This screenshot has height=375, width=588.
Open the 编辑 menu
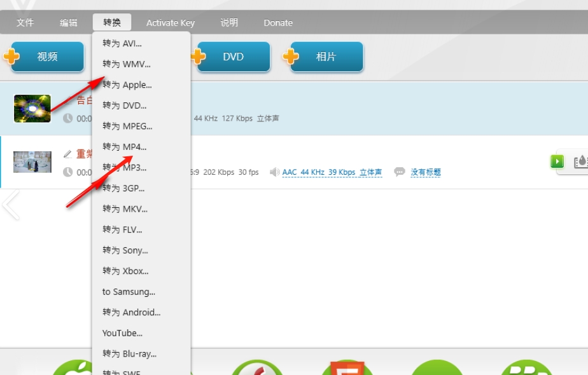click(x=69, y=23)
